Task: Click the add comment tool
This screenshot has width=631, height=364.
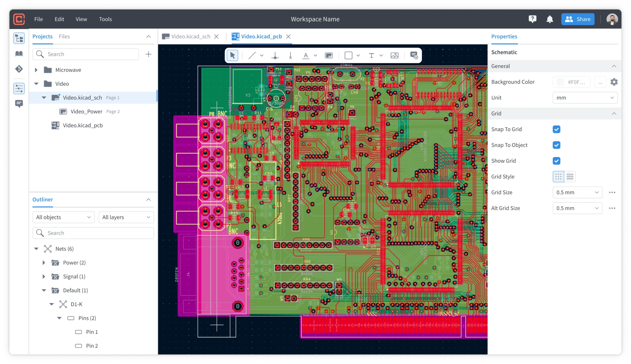Action: pos(414,56)
